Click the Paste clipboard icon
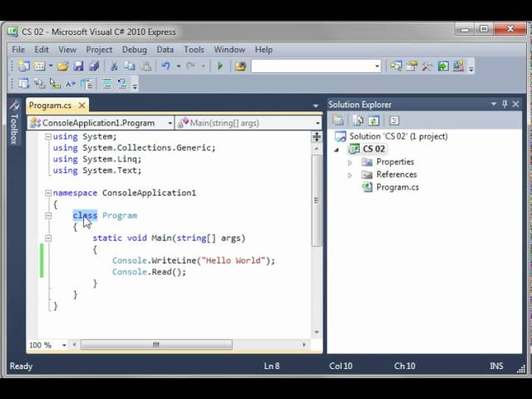The image size is (532, 399). [x=146, y=66]
